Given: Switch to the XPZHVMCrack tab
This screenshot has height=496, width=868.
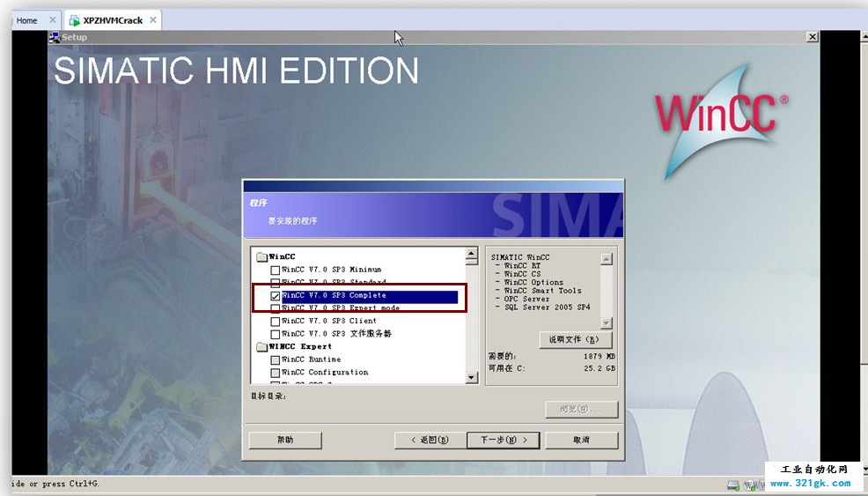Looking at the screenshot, I should point(113,20).
